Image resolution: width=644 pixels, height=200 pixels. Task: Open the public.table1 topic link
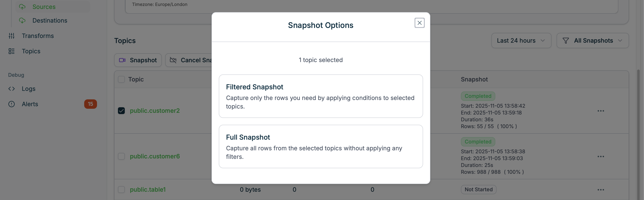pos(147,190)
